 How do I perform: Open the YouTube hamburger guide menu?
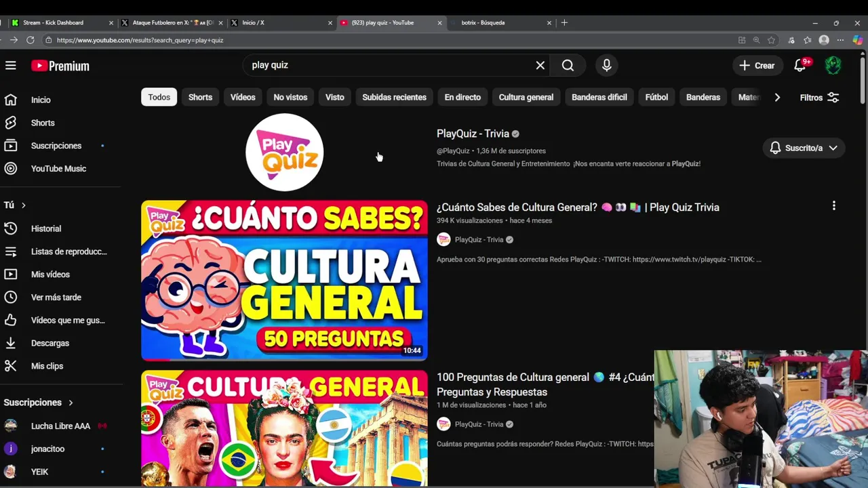11,66
